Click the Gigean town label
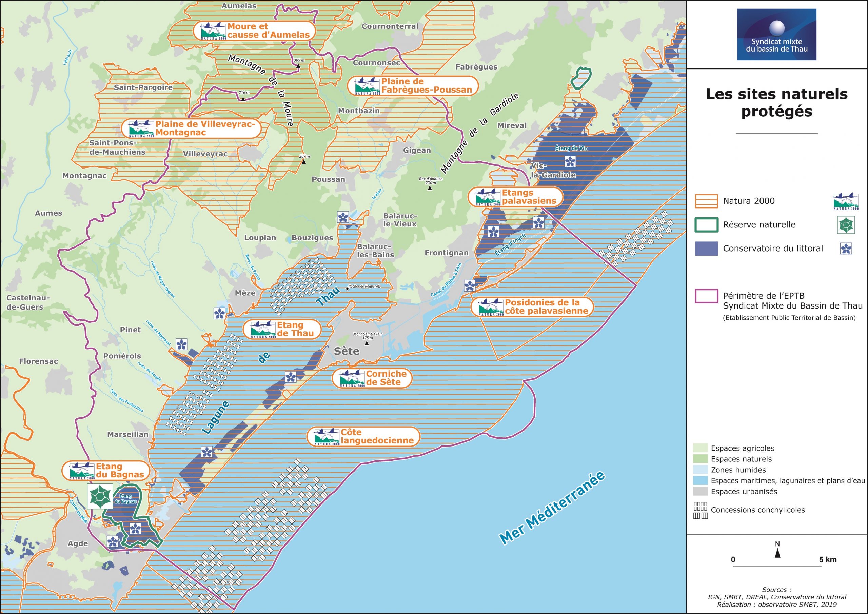This screenshot has height=614, width=868. (x=417, y=151)
